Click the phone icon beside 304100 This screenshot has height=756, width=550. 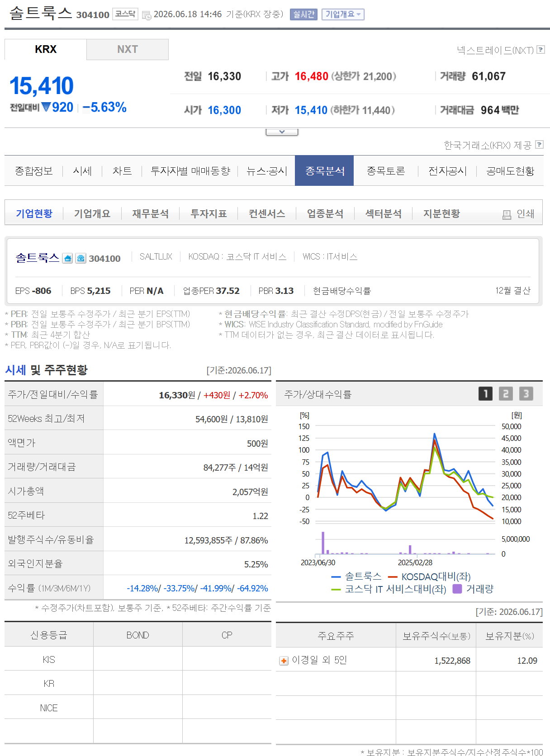[x=81, y=258]
